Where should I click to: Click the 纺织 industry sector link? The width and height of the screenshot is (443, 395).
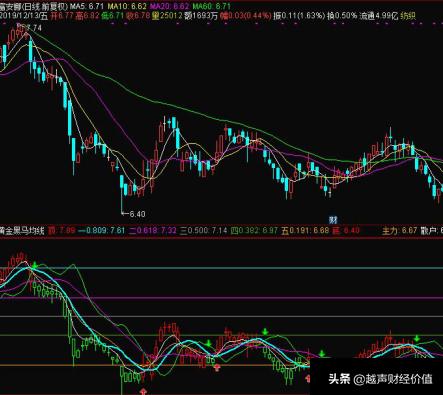(408, 16)
